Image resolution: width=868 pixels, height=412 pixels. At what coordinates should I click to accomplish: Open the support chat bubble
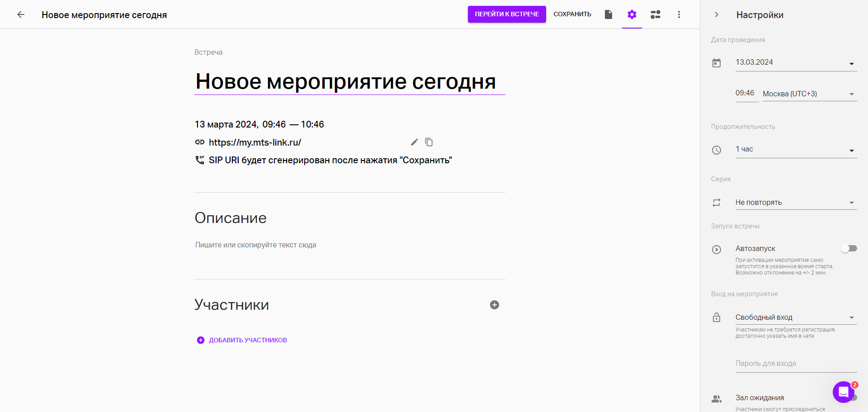pyautogui.click(x=844, y=392)
